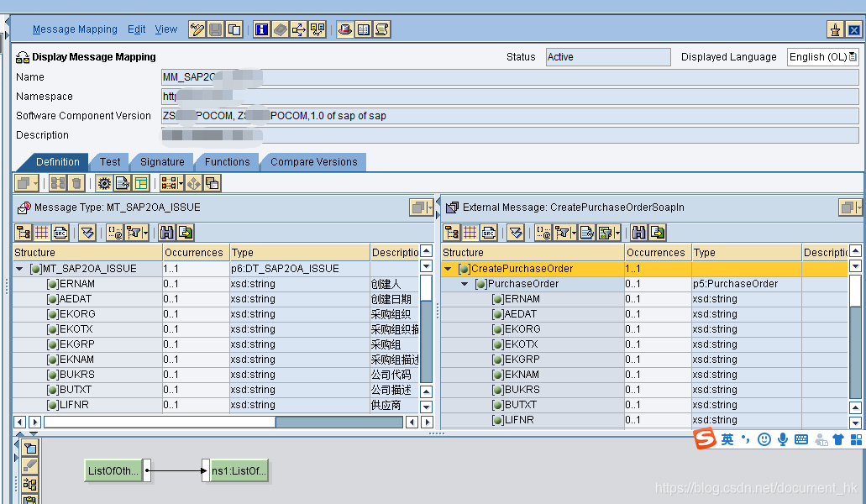This screenshot has height=504, width=866.
Task: Click the top-hat icon in main toolbar
Action: [x=345, y=29]
